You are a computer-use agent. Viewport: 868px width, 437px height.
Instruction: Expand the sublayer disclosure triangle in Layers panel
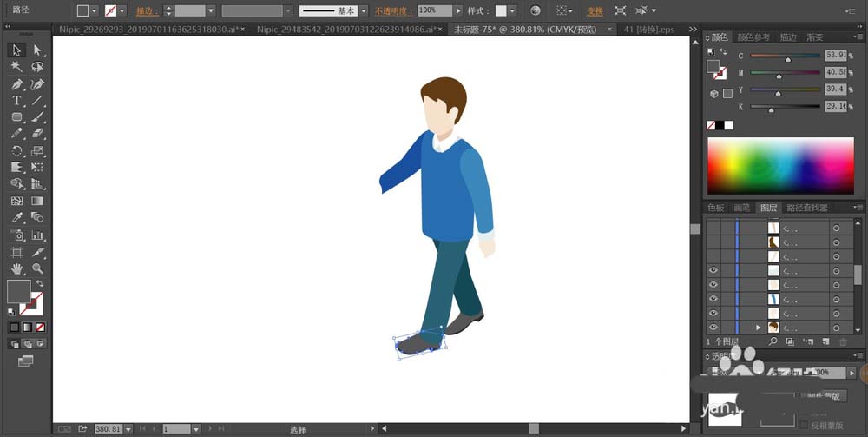pyautogui.click(x=759, y=327)
